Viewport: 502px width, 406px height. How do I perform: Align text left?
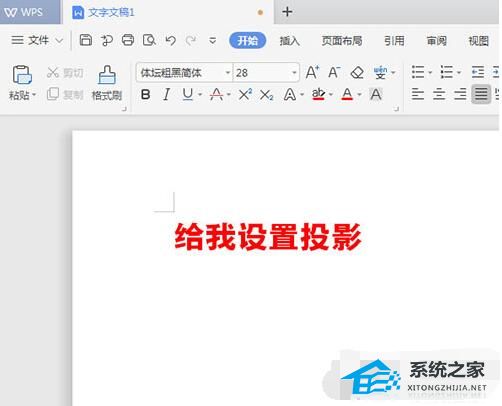[417, 94]
